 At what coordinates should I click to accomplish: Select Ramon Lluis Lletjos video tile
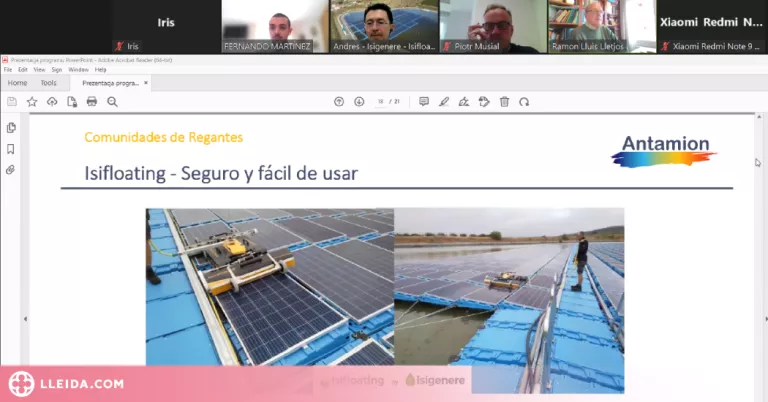(602, 26)
